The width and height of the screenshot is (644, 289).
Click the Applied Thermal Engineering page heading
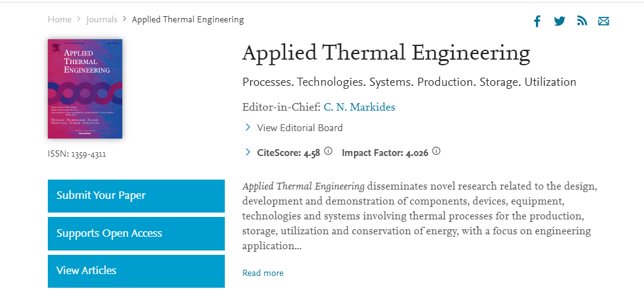click(386, 53)
